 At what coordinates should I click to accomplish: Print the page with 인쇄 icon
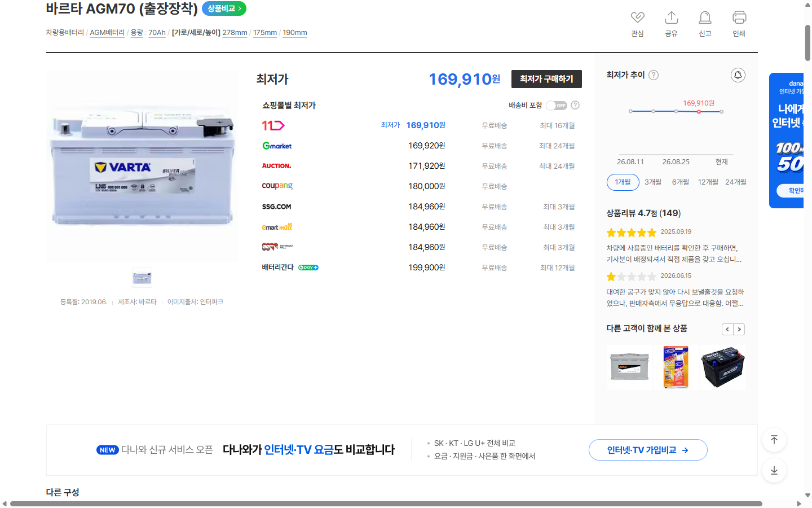pos(739,17)
